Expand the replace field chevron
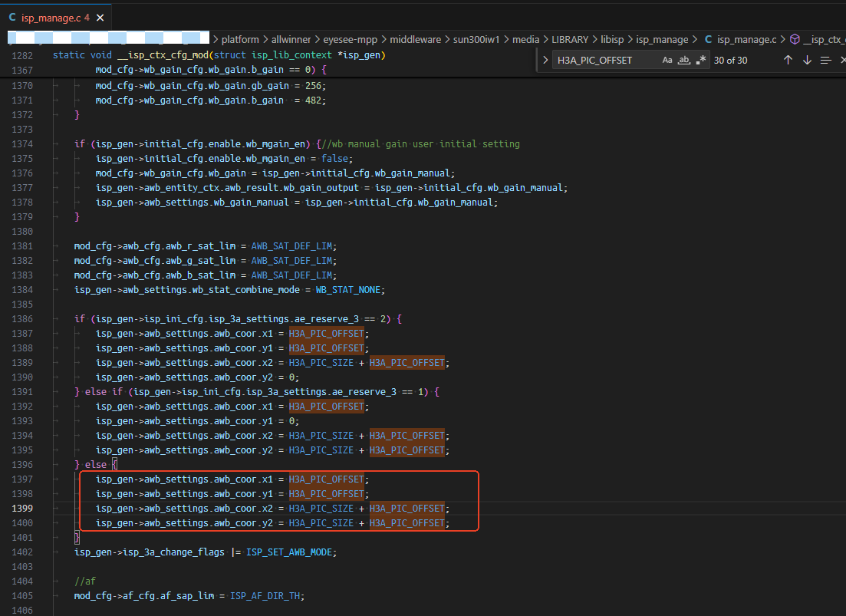The width and height of the screenshot is (846, 616). [545, 60]
